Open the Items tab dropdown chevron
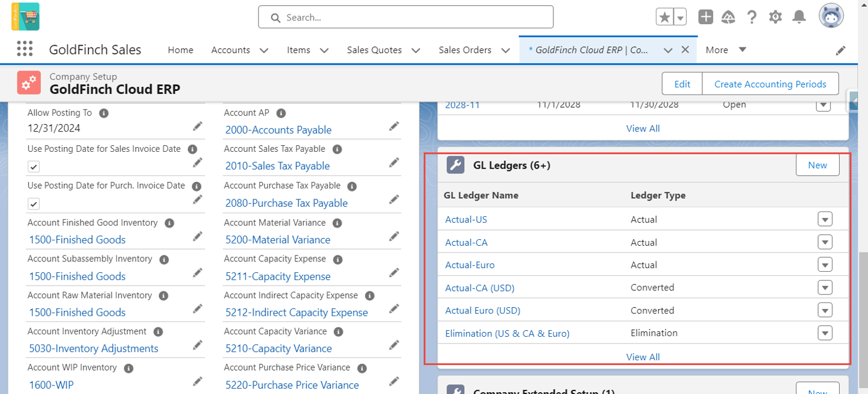This screenshot has width=868, height=394. coord(324,51)
